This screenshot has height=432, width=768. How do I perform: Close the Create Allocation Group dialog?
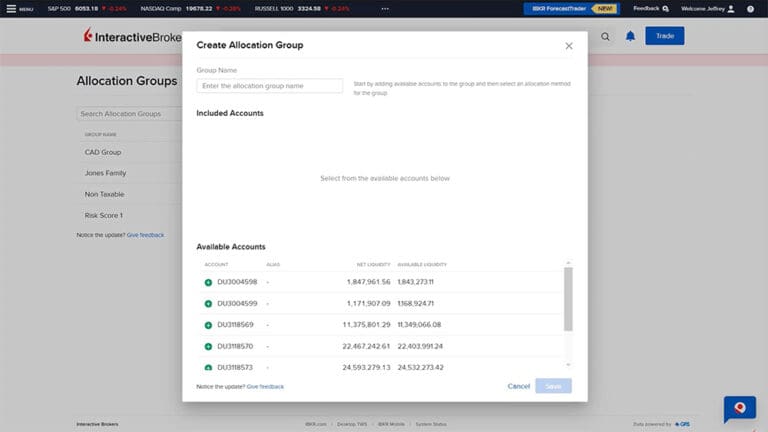(569, 46)
